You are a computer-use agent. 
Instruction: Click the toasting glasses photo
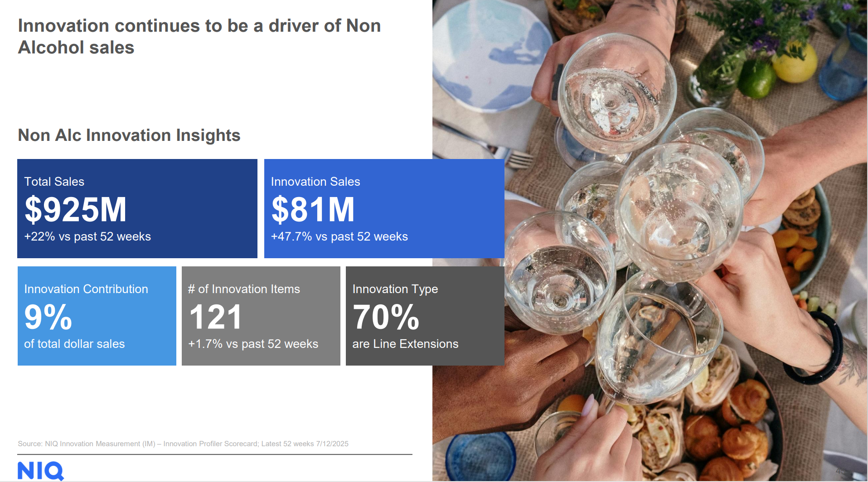click(x=650, y=240)
